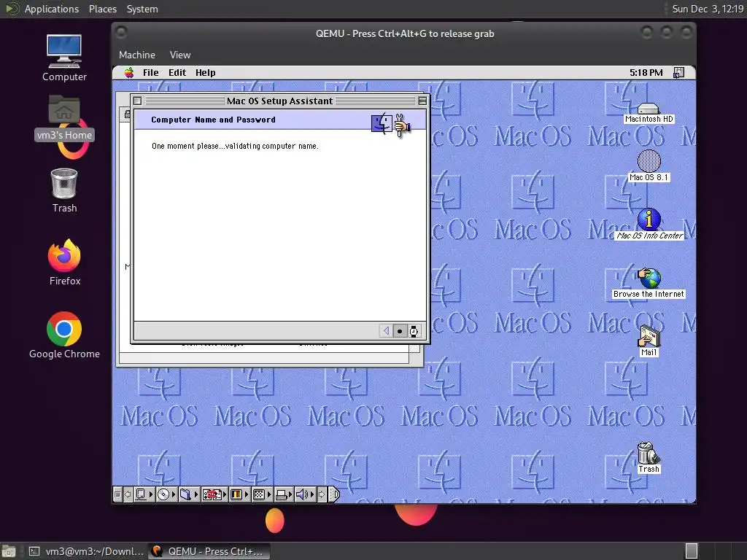This screenshot has width=747, height=560.
Task: Select the Mac OS Trash icon
Action: pyautogui.click(x=649, y=458)
